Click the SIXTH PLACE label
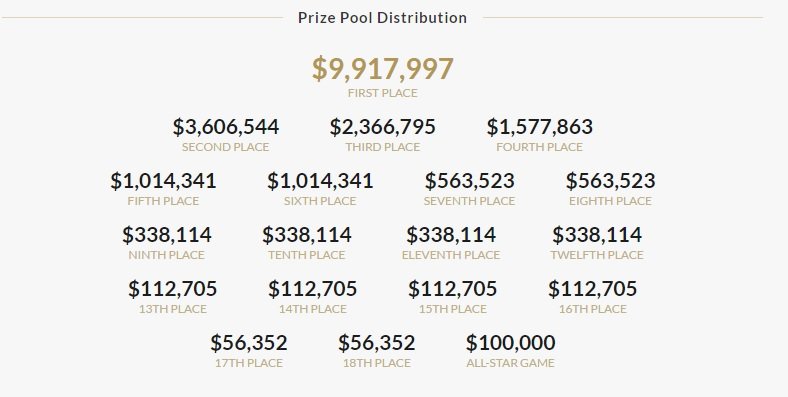The width and height of the screenshot is (788, 397). pyautogui.click(x=320, y=201)
